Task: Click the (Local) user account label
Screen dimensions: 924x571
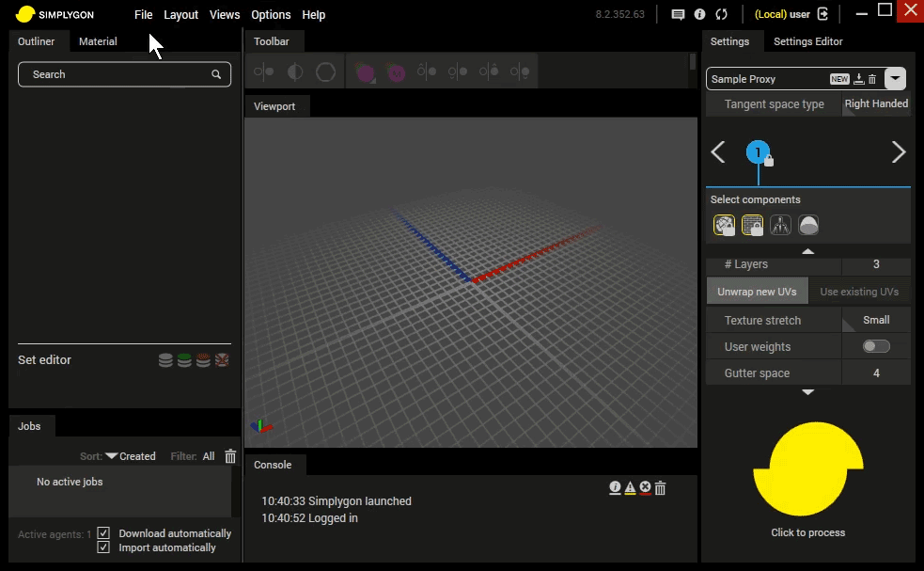Action: coord(782,15)
